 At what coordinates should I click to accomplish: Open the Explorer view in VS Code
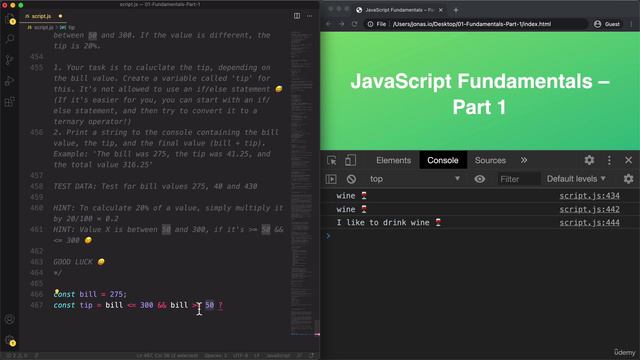pyautogui.click(x=10, y=19)
